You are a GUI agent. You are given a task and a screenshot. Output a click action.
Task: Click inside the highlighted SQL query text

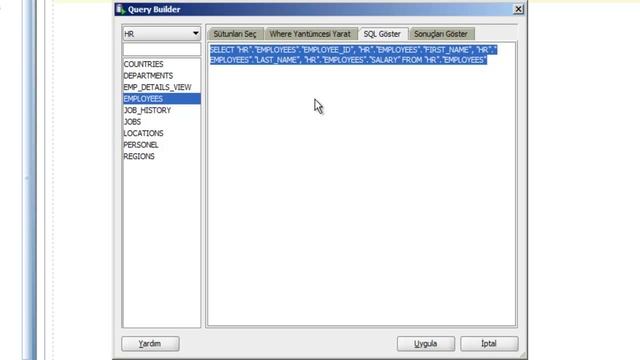pyautogui.click(x=353, y=55)
